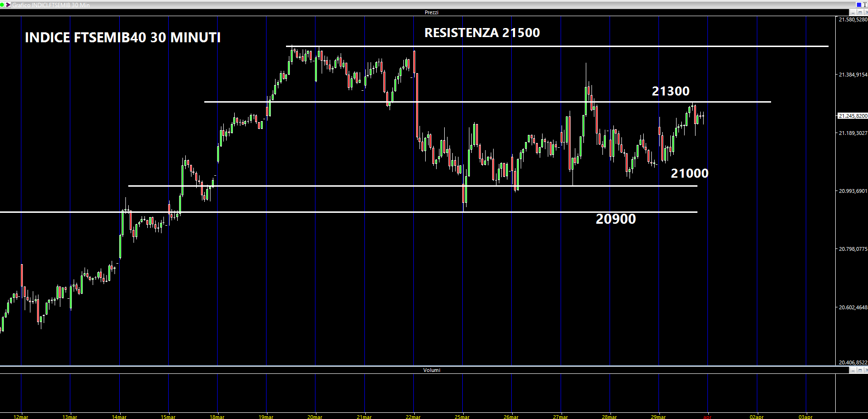Click the blue square icon in title bar
The image size is (868, 419).
click(858, 5)
